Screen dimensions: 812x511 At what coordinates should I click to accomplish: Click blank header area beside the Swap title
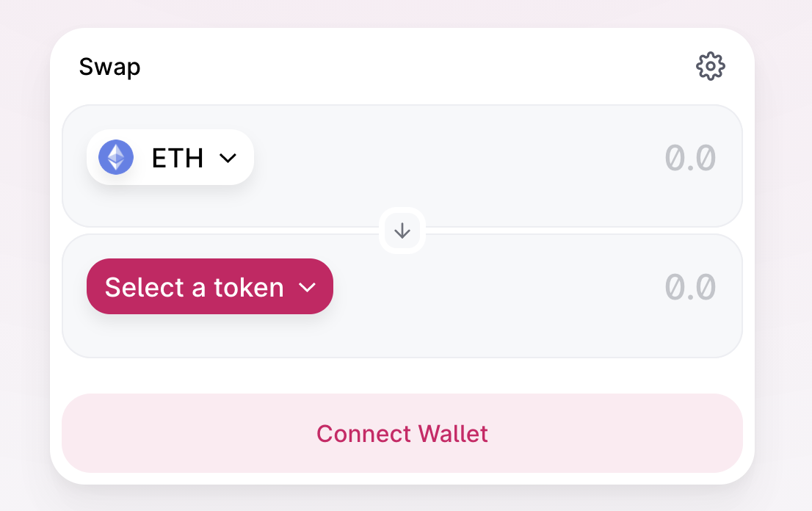click(x=414, y=66)
